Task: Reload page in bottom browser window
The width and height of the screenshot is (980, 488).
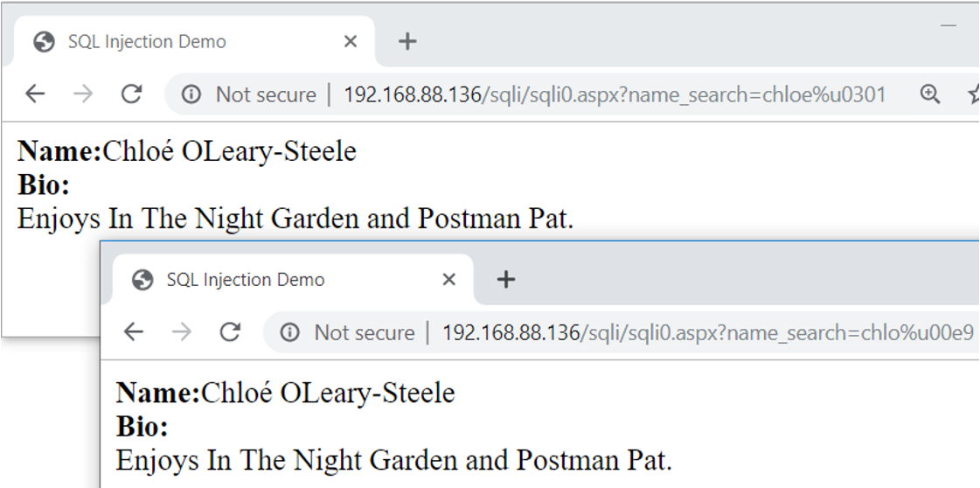Action: [230, 332]
